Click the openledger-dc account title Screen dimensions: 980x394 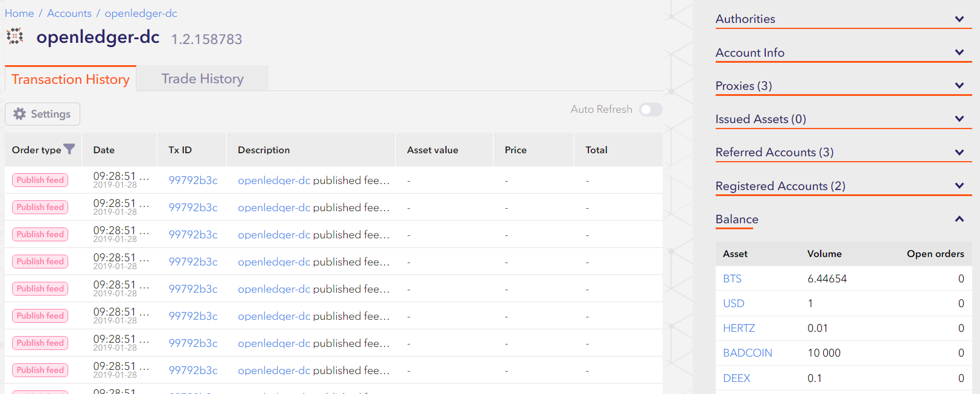click(x=98, y=37)
